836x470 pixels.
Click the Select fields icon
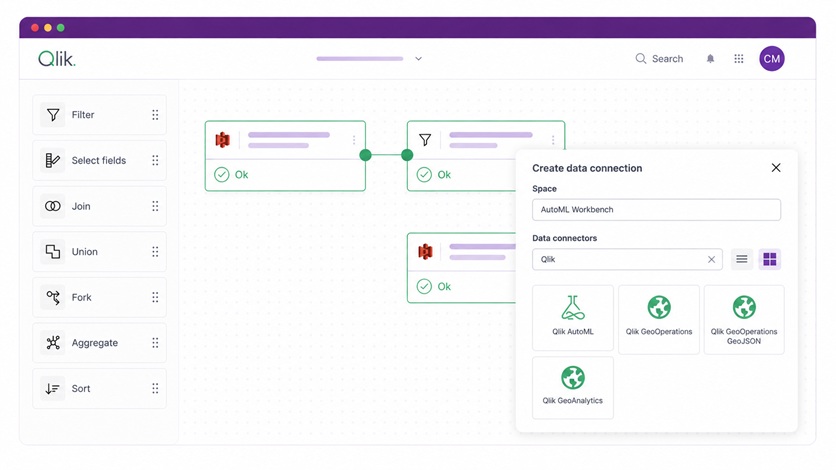[53, 160]
